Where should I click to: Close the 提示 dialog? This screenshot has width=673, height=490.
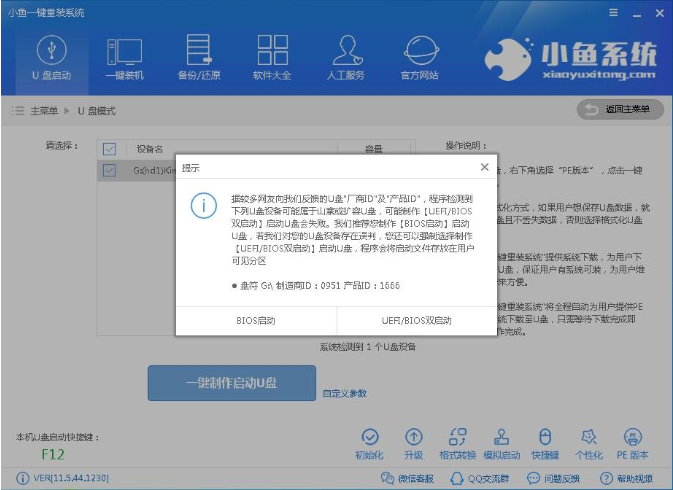pyautogui.click(x=484, y=167)
